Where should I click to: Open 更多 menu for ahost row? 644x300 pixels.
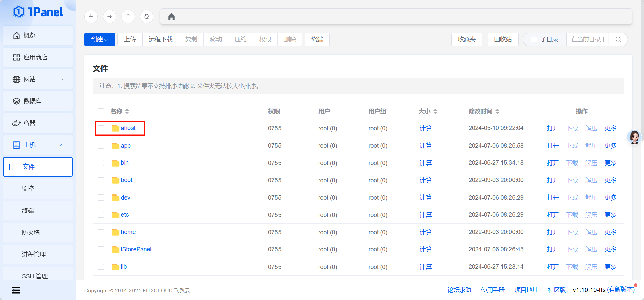coord(610,128)
